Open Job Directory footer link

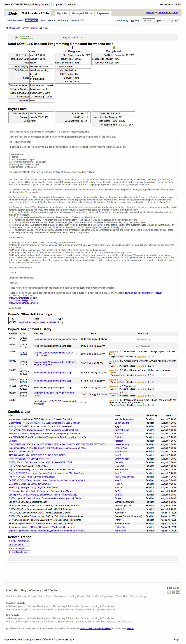(x=124, y=622)
